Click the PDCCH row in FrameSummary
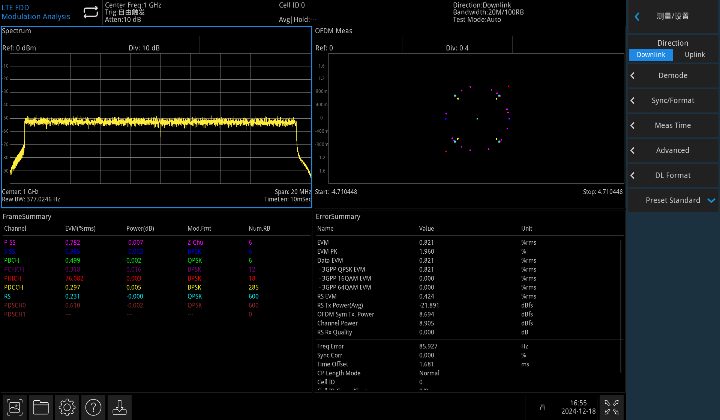 point(156,287)
